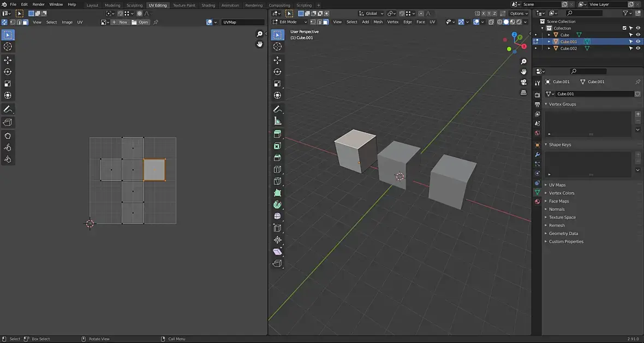
Task: Activate the Loop Cut tool
Action: click(x=277, y=169)
